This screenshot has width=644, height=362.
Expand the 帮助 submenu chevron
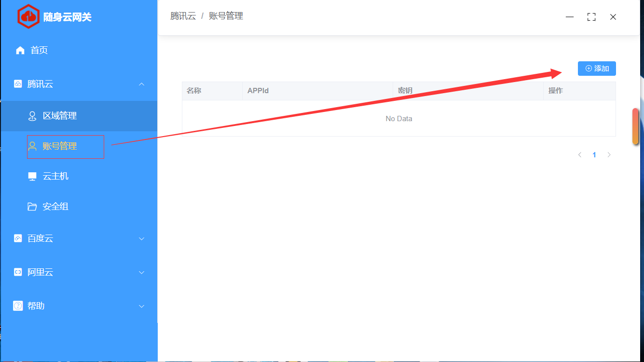click(x=142, y=306)
